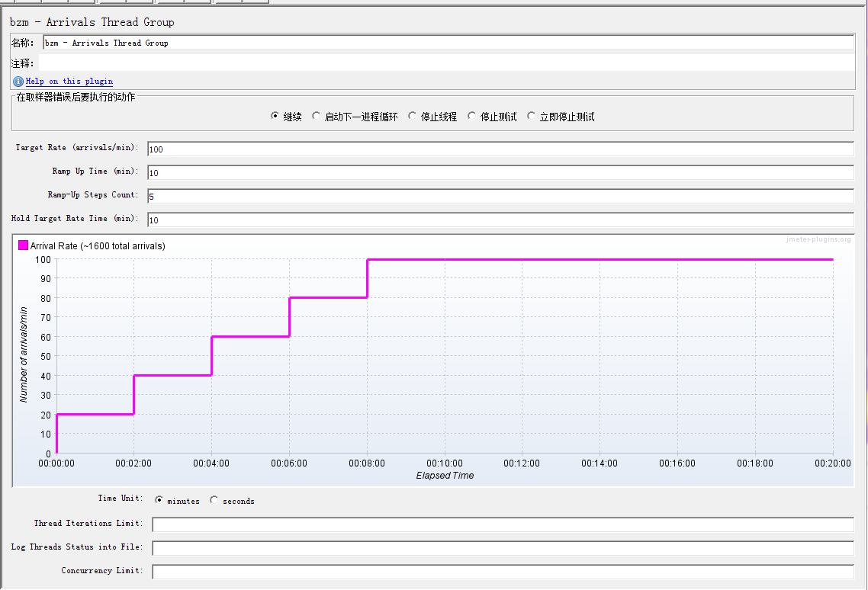Click the 00:20:00 elapsed time axis label
Viewport: 868px width, 590px height.
(x=833, y=463)
